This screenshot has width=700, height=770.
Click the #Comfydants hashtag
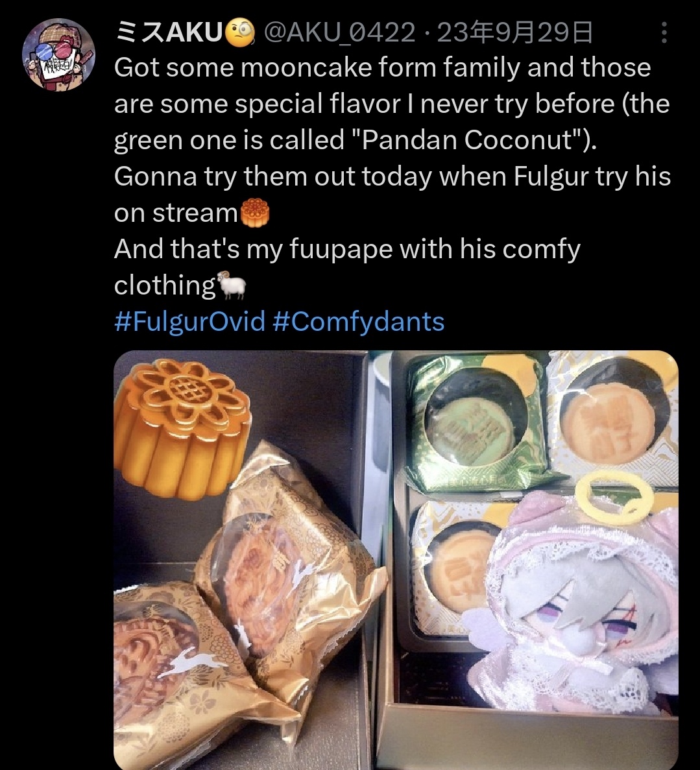point(358,322)
